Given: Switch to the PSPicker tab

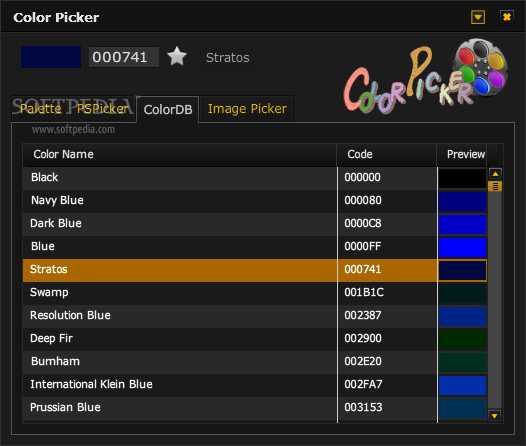Looking at the screenshot, I should tap(103, 109).
